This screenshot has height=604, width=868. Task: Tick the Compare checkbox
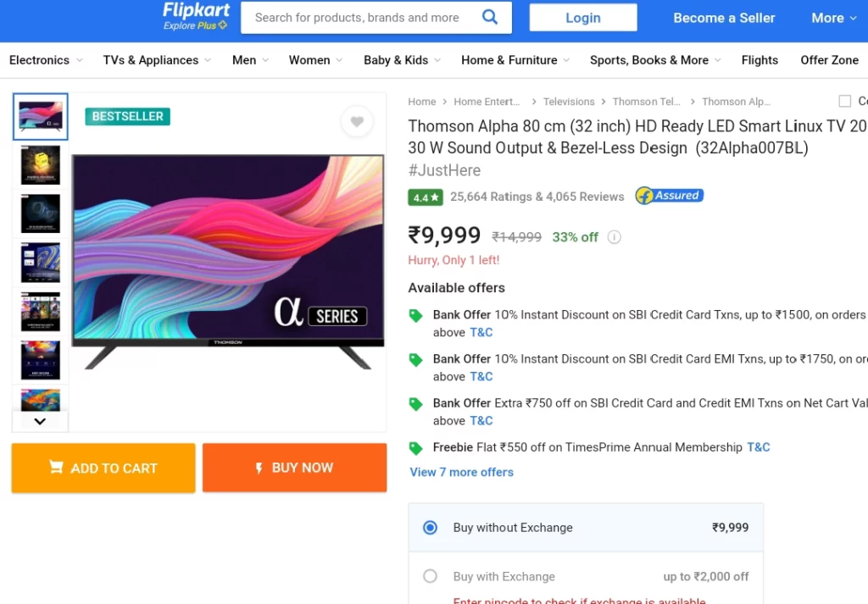coord(844,102)
